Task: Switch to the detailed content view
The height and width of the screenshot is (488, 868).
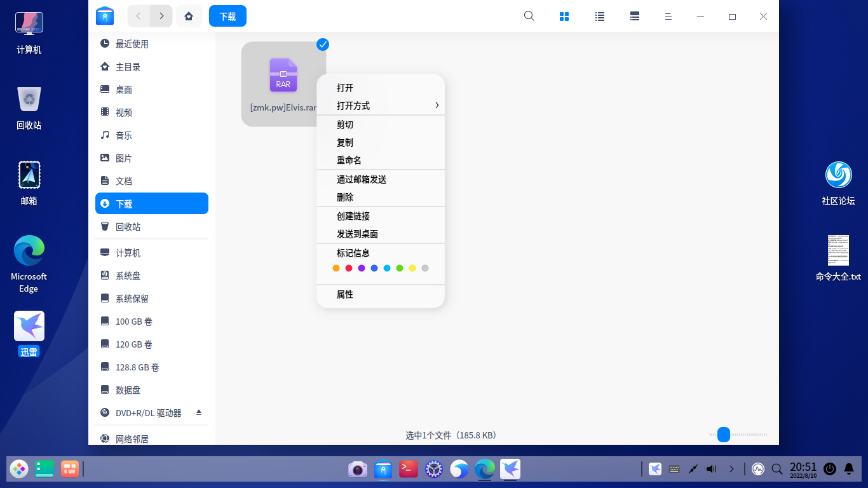Action: 634,16
